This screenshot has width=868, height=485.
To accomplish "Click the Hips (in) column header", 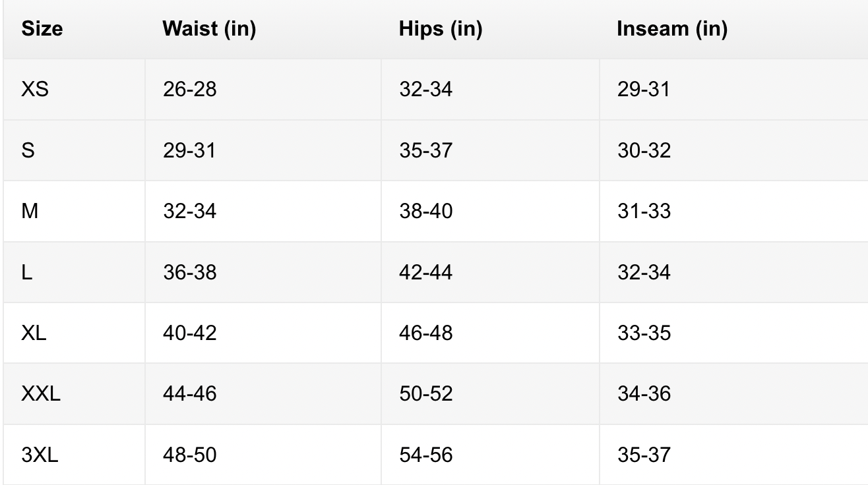I will pos(441,29).
